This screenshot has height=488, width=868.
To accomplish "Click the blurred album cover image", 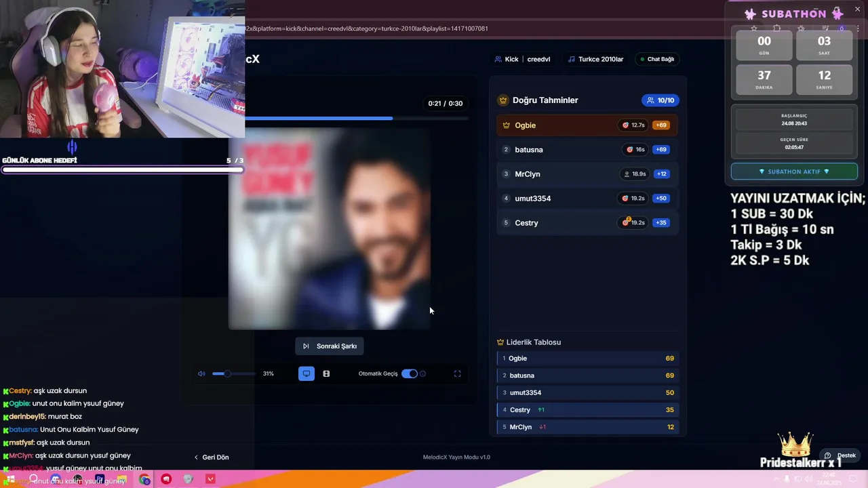I will [x=330, y=228].
